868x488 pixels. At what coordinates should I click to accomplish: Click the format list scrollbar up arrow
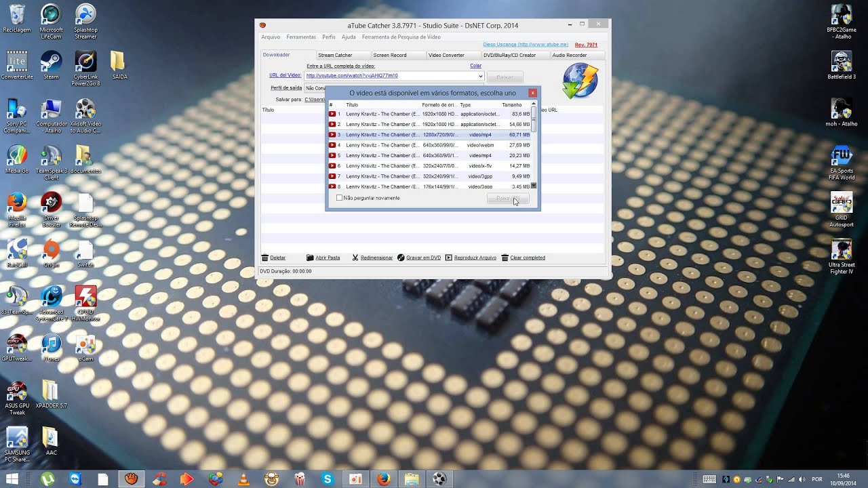pyautogui.click(x=534, y=104)
